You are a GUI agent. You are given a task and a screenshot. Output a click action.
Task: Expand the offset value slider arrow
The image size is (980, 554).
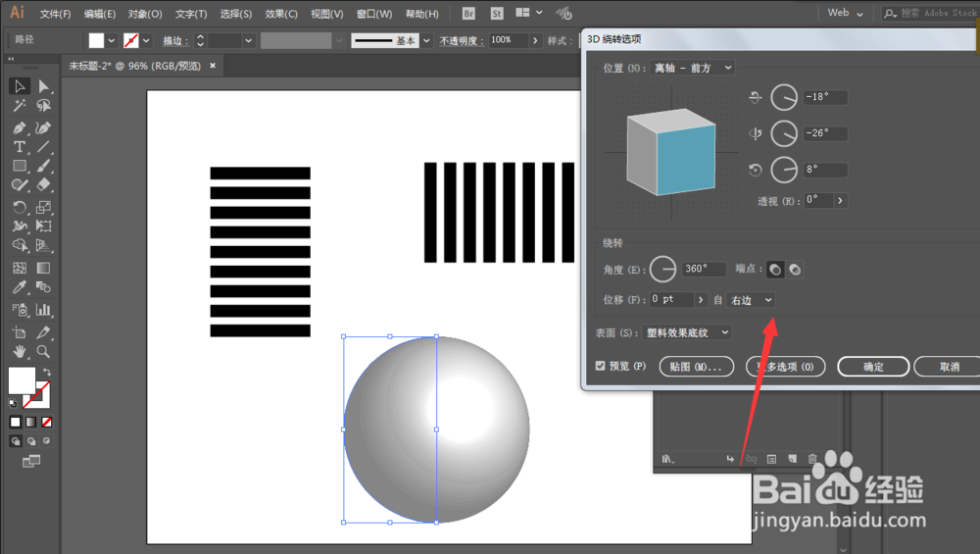point(701,300)
